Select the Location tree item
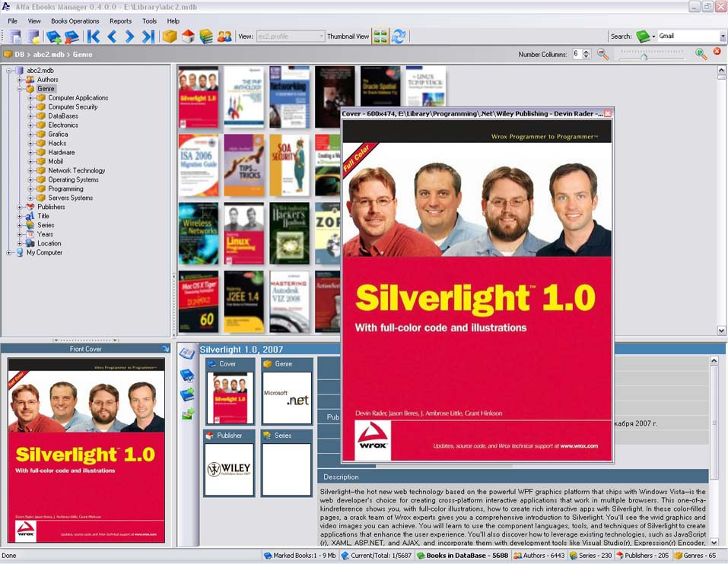The height and width of the screenshot is (564, 728). coord(49,243)
